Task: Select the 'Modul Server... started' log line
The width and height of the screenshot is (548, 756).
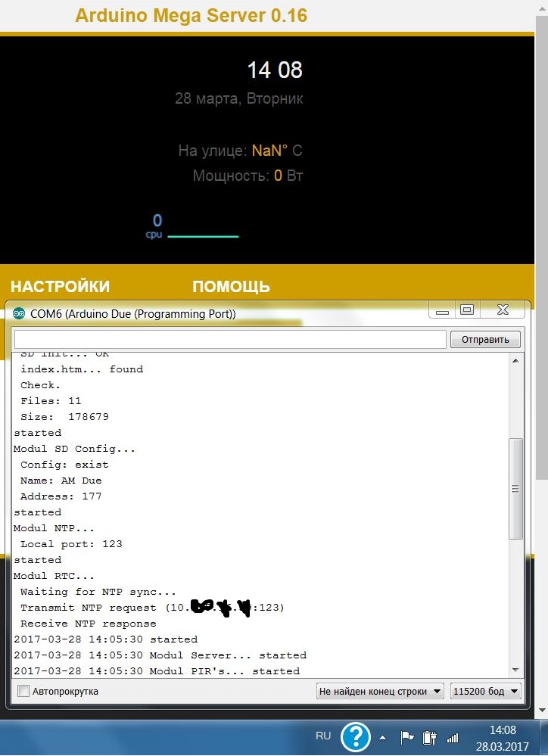Action: tap(160, 655)
